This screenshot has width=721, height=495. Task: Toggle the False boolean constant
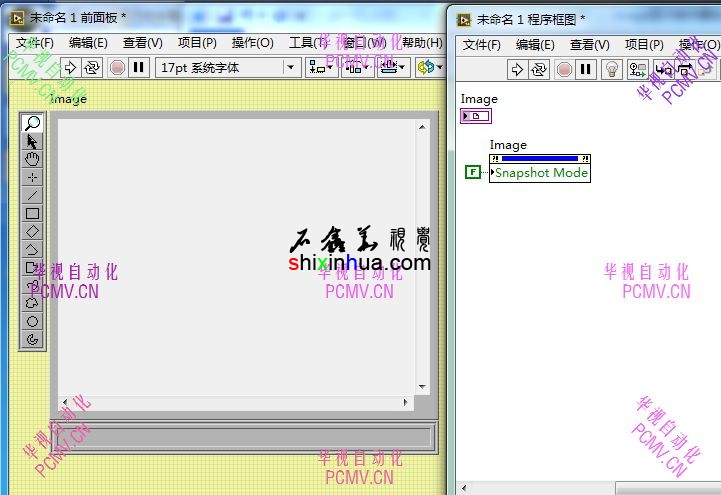point(472,172)
